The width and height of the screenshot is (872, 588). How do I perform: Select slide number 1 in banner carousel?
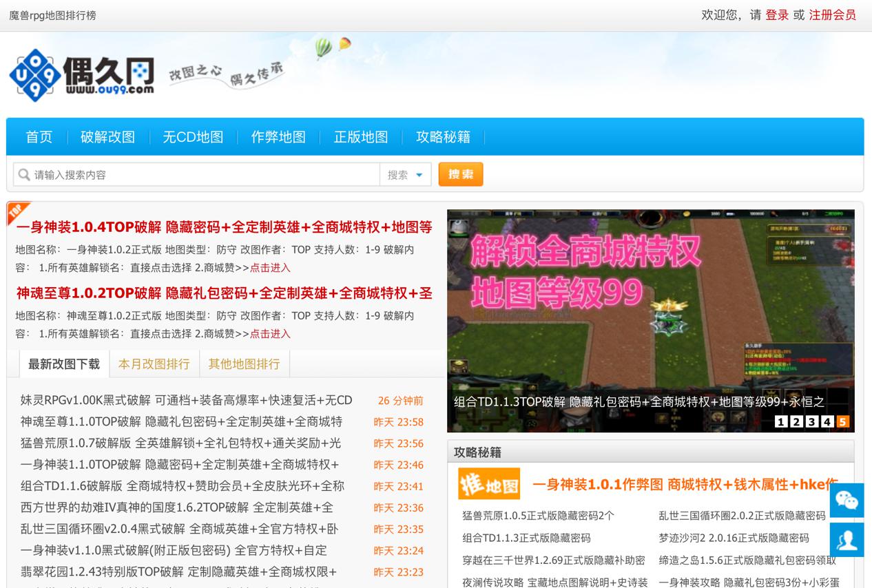(780, 421)
